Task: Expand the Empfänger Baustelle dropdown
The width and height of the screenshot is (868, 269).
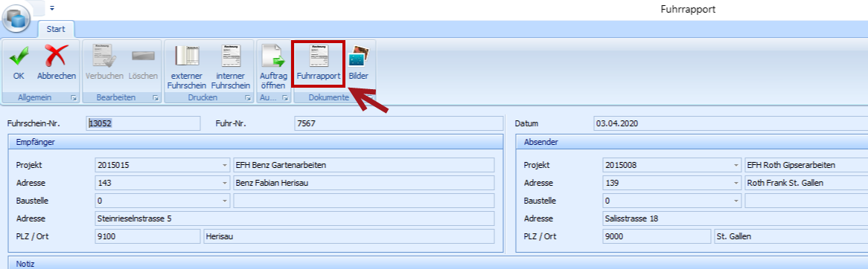Action: coord(225,201)
